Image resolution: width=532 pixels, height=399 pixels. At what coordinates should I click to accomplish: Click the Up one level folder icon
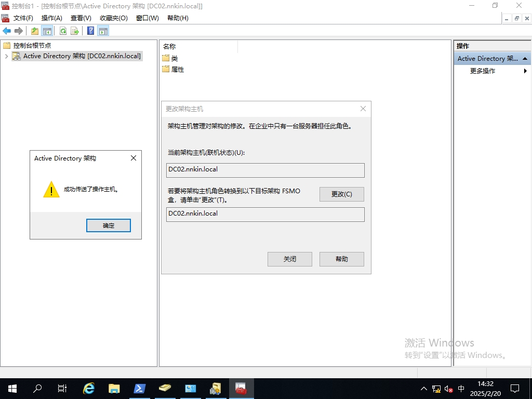click(x=35, y=31)
